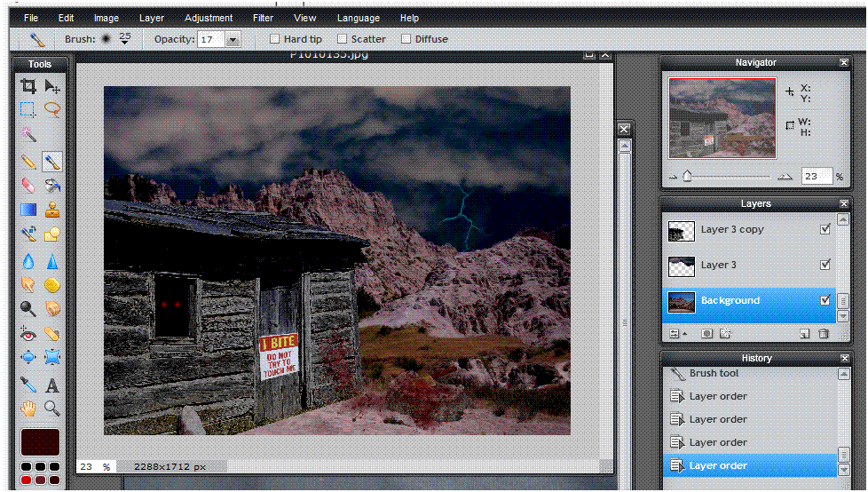Select the Lasso tool
The width and height of the screenshot is (868, 492).
click(52, 110)
